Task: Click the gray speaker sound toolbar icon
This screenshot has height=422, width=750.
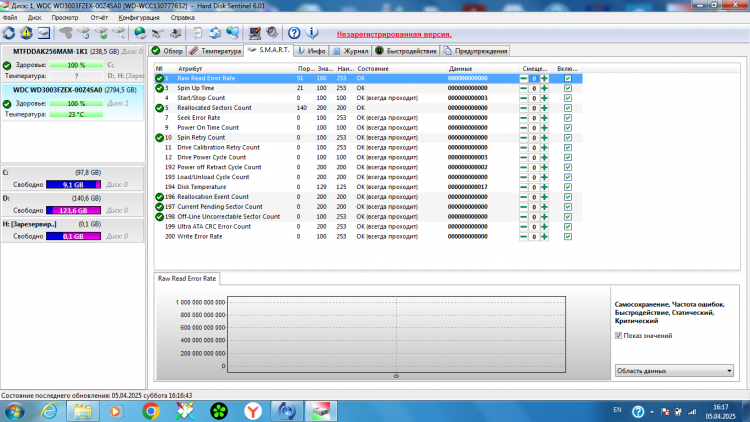Action: point(272,33)
